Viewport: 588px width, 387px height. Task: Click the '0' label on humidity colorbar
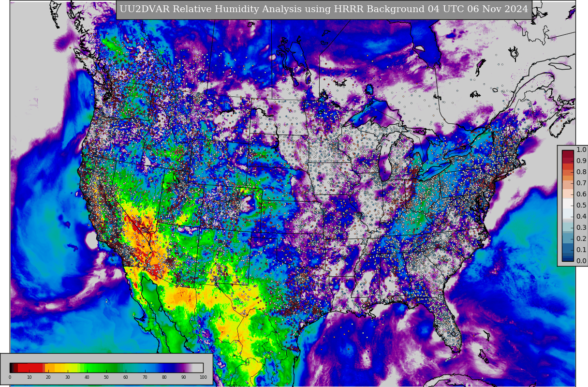10,377
